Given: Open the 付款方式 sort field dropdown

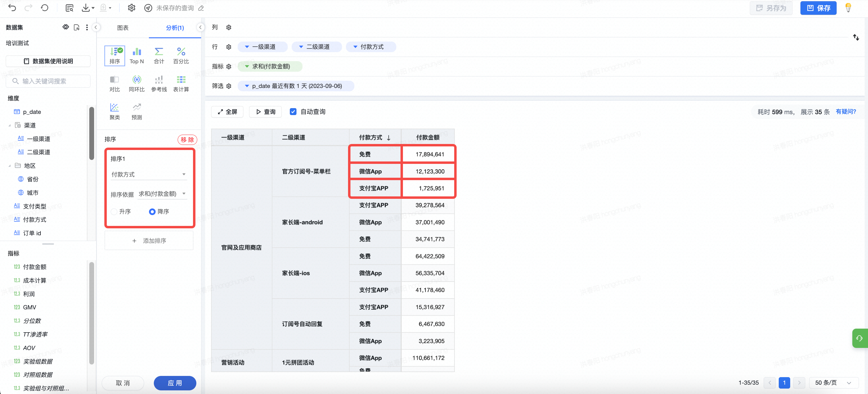Looking at the screenshot, I should pos(149,174).
